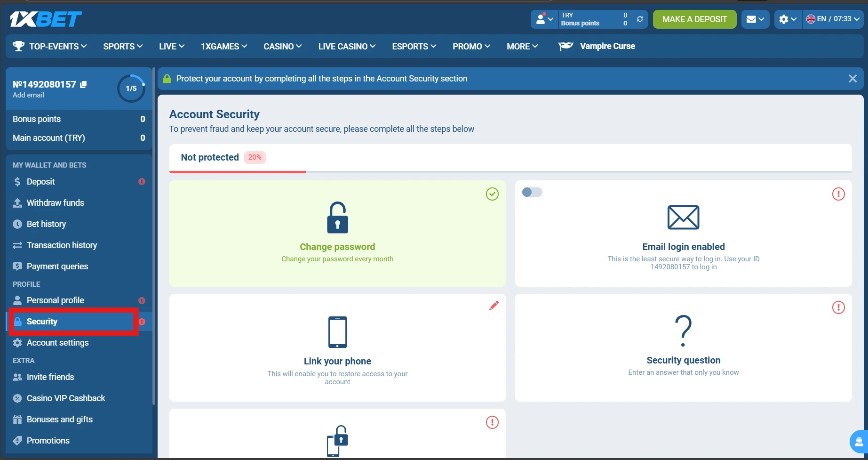Open the user account dropdown
This screenshot has height=460, width=868.
(544, 19)
